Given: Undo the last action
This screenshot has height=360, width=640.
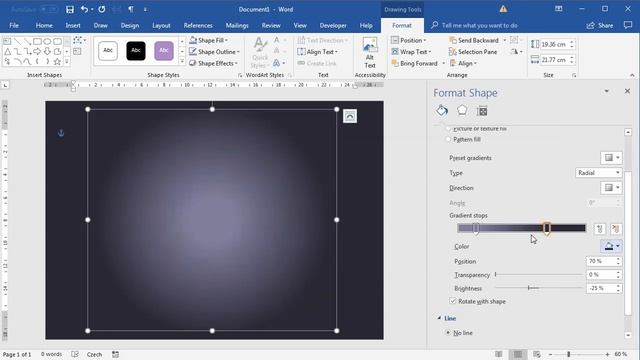Looking at the screenshot, I should point(84,9).
